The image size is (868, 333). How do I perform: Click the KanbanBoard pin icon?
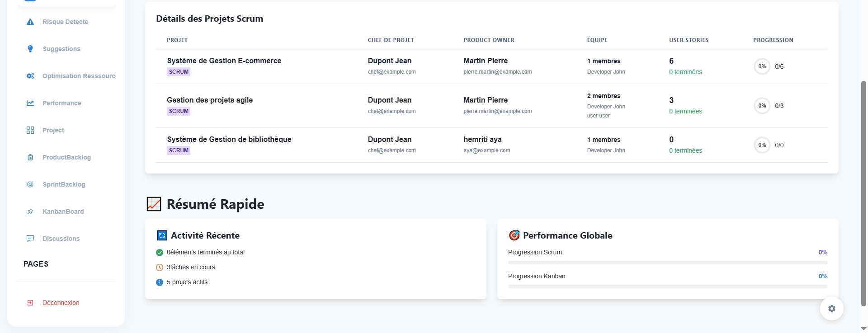pyautogui.click(x=30, y=211)
